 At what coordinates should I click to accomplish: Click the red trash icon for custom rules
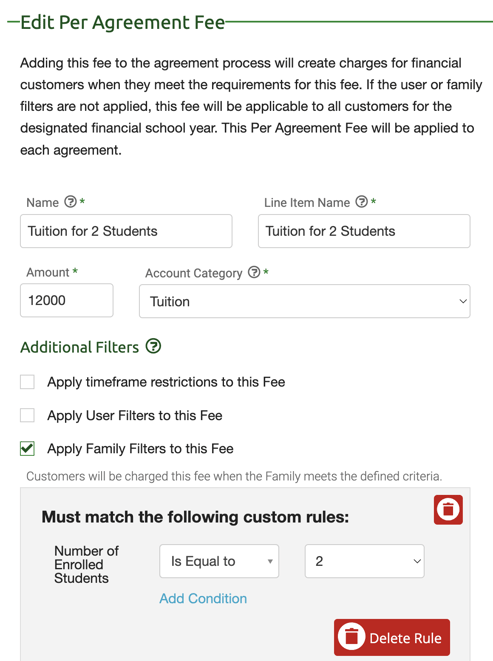pos(448,510)
